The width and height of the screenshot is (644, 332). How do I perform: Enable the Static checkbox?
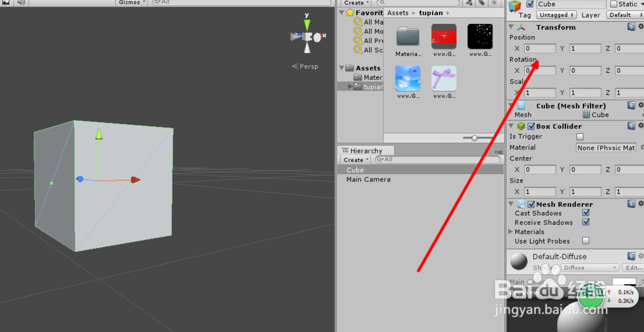click(614, 4)
